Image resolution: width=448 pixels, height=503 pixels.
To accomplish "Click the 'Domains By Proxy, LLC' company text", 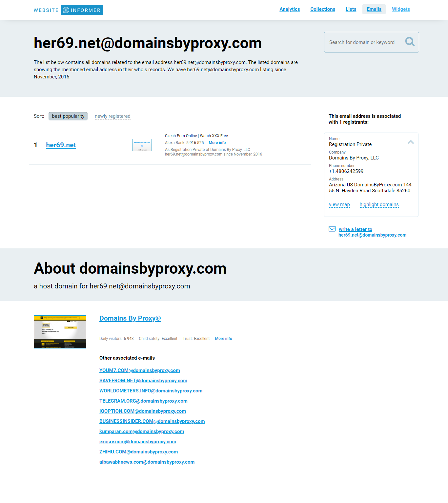I will tap(354, 158).
